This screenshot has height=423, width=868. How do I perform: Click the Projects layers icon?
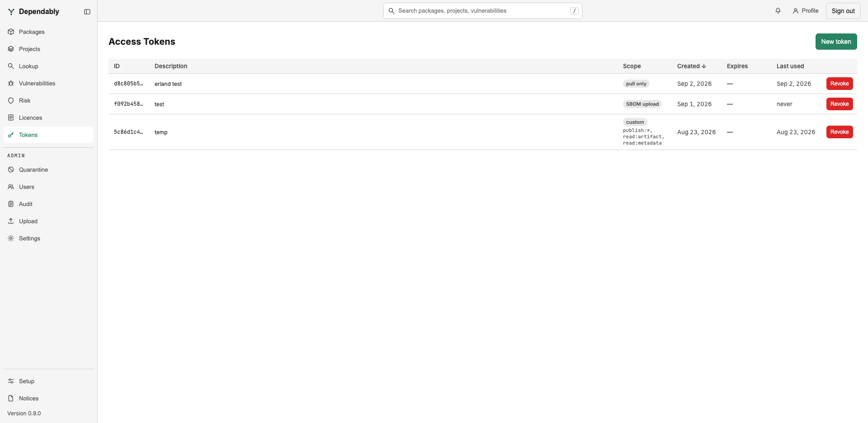point(11,49)
